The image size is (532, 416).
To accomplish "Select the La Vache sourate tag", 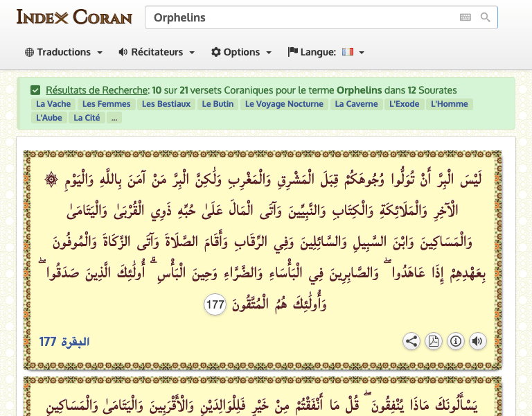I will pyautogui.click(x=53, y=104).
